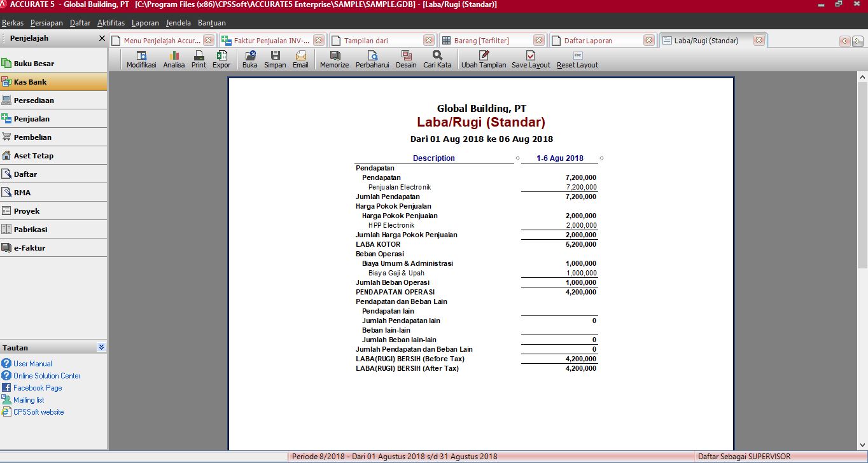Collapse the Tautan panel chevron

click(101, 347)
